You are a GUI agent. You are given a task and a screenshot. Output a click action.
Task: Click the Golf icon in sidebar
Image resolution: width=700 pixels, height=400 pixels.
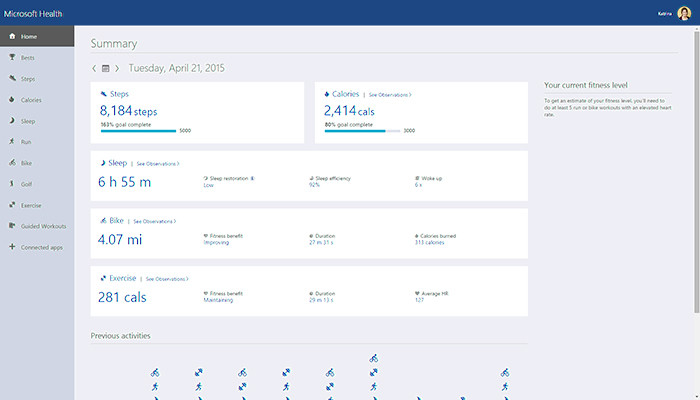pyautogui.click(x=12, y=183)
